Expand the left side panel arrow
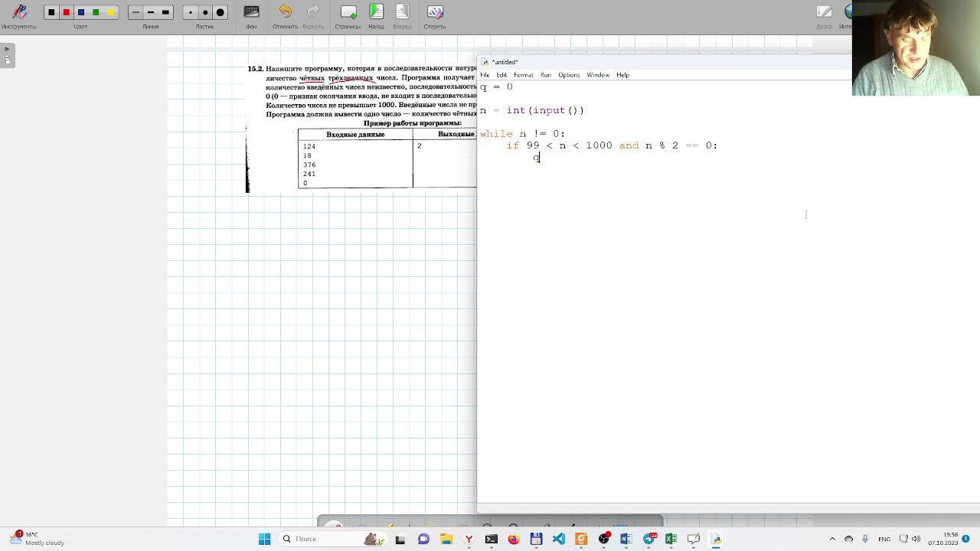The width and height of the screenshot is (980, 551). 7,49
